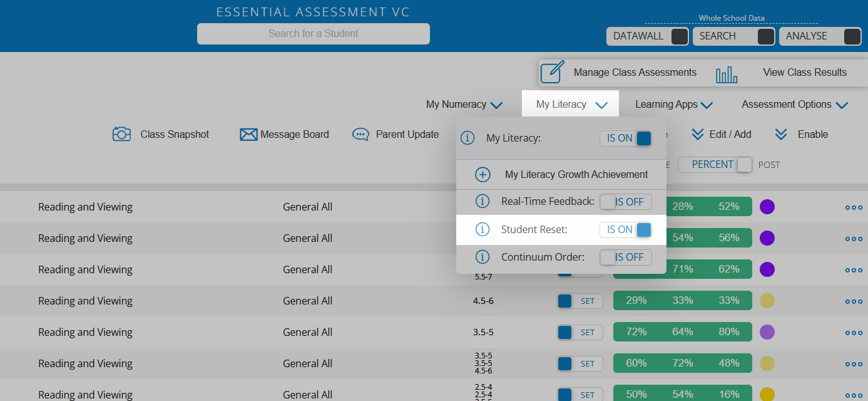This screenshot has width=868, height=401.
Task: Open three-dot menu for the 60% 72% 48% row
Action: tap(854, 363)
